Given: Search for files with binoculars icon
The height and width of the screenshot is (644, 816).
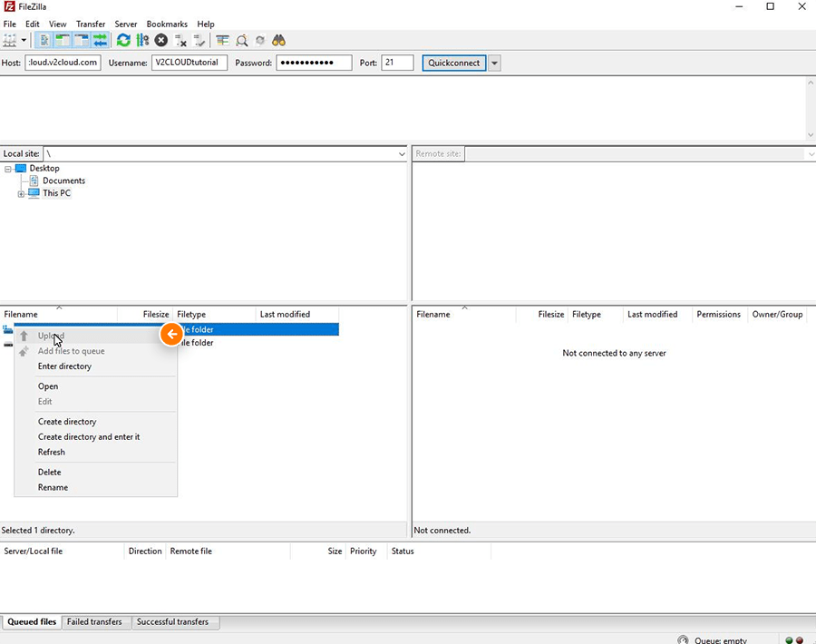Looking at the screenshot, I should [x=279, y=40].
